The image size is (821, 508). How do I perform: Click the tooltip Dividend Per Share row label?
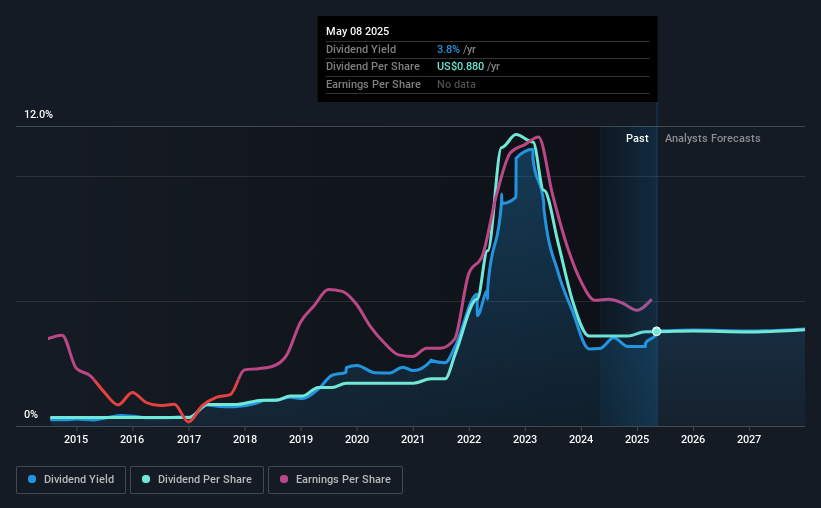pos(373,67)
